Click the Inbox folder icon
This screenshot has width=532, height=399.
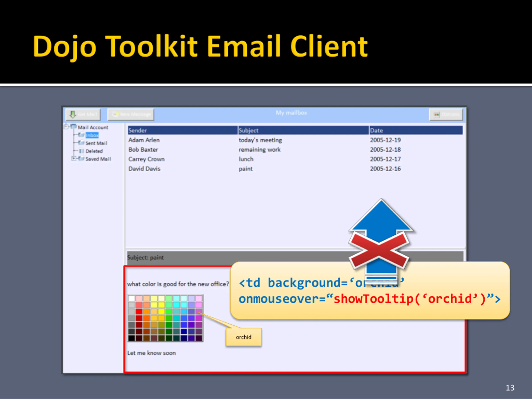(x=81, y=135)
